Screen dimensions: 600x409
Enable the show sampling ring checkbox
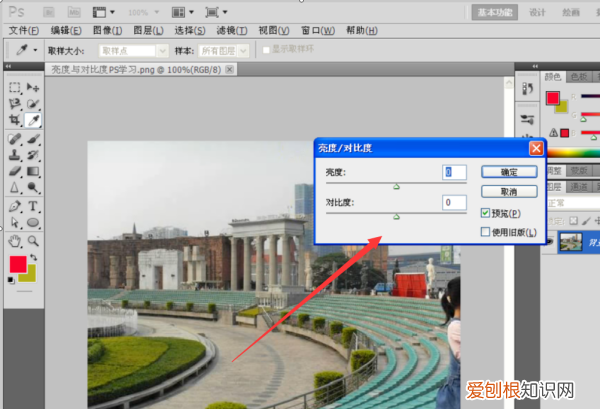266,50
